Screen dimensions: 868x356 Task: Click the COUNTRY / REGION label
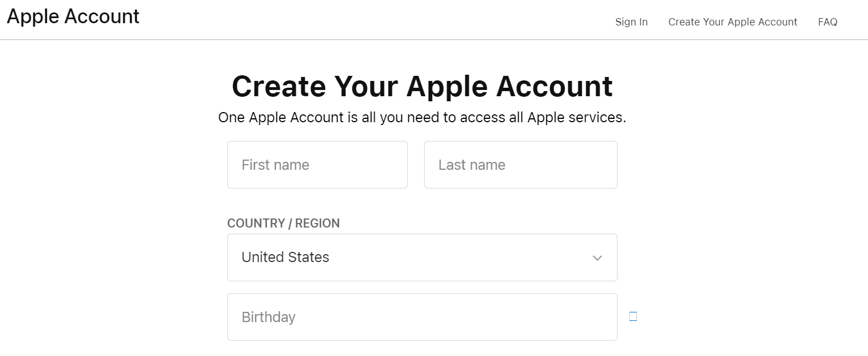283,224
